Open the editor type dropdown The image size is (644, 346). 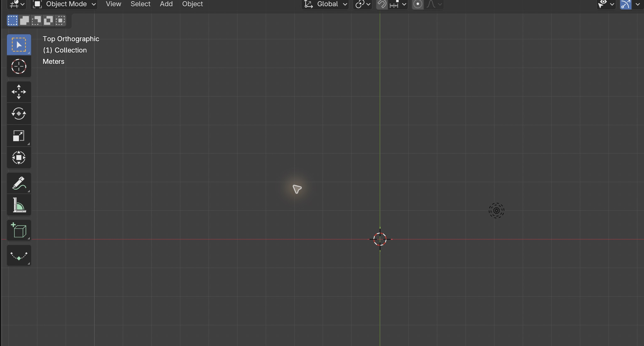(16, 4)
